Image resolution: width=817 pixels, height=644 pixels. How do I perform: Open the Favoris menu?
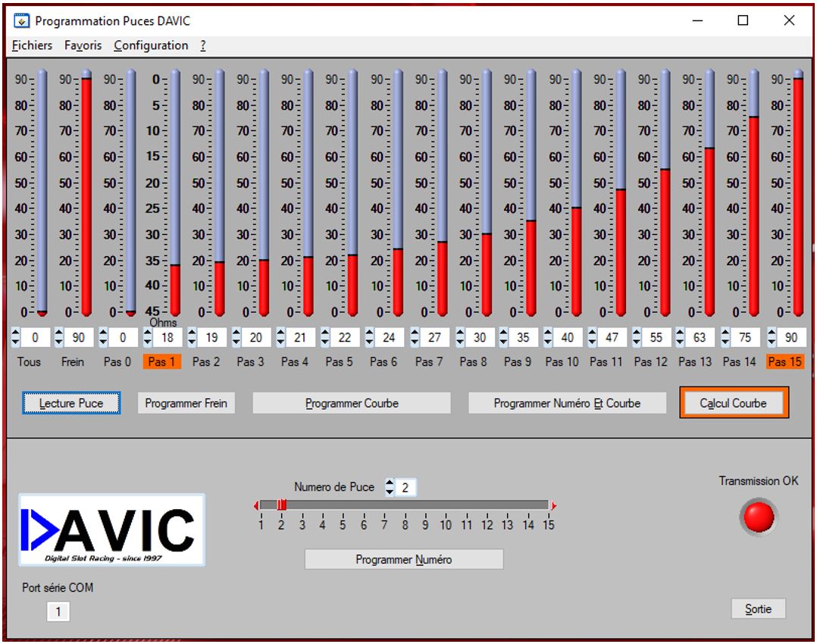click(83, 45)
